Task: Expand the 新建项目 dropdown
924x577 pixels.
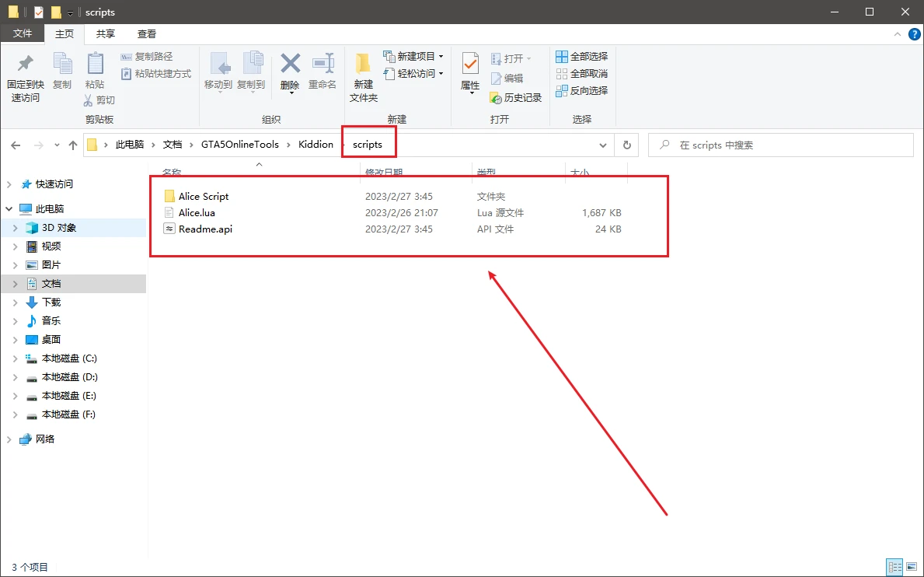Action: (x=441, y=57)
